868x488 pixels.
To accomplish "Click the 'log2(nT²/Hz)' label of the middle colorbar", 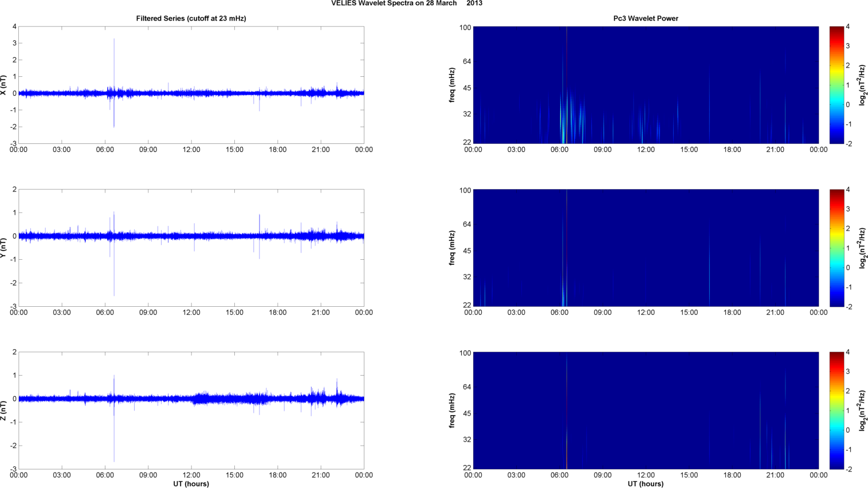I will click(x=863, y=248).
